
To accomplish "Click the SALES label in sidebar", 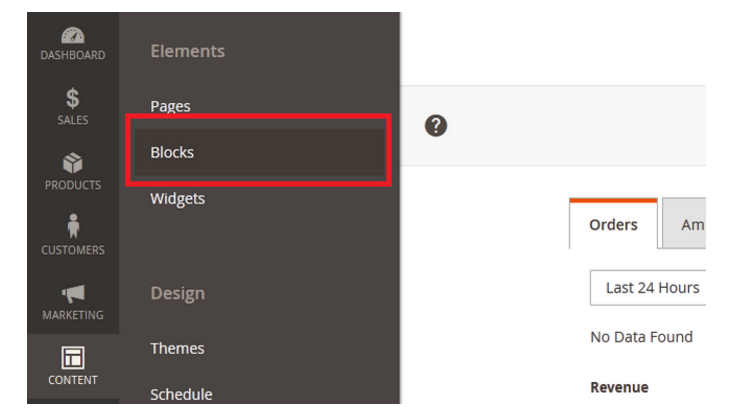I will tap(73, 120).
